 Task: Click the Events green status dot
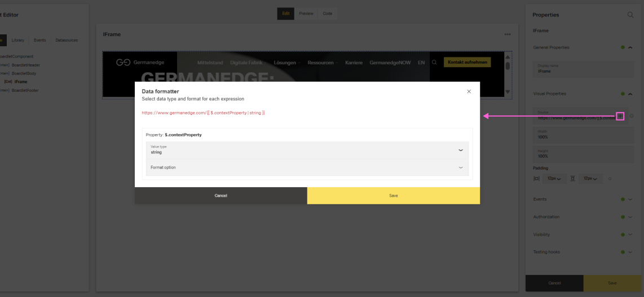pyautogui.click(x=623, y=200)
